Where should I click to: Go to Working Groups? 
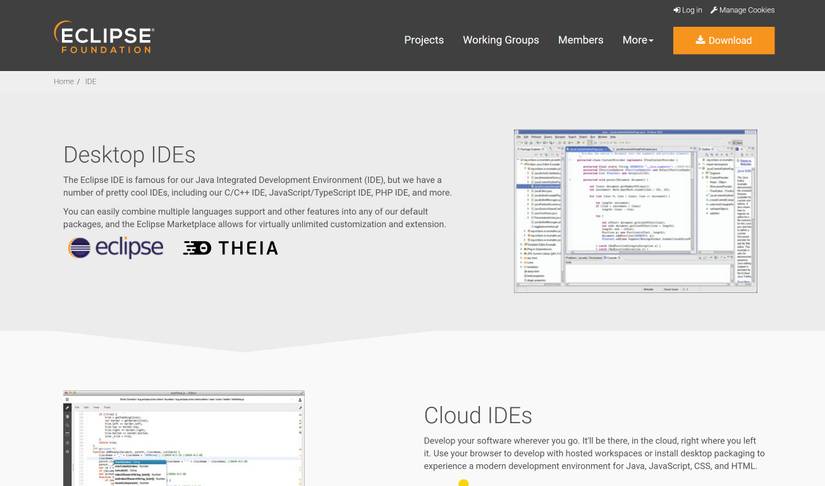tap(501, 40)
